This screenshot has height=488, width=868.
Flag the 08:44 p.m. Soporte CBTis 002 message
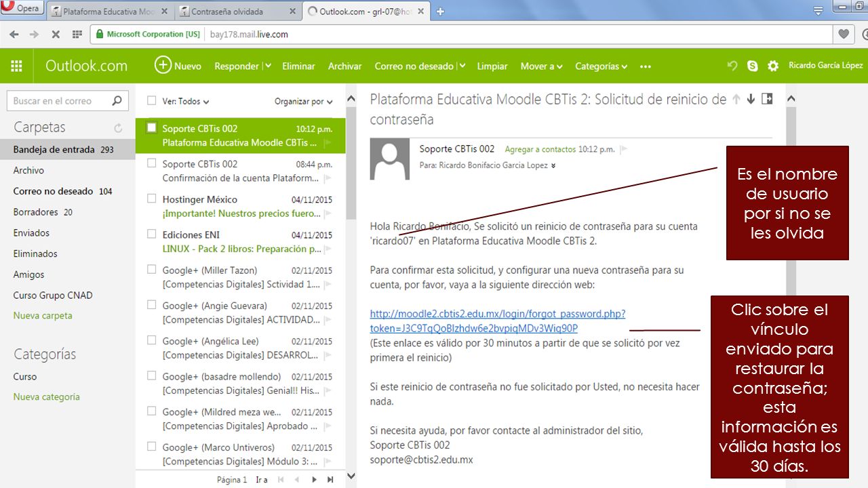click(x=328, y=179)
